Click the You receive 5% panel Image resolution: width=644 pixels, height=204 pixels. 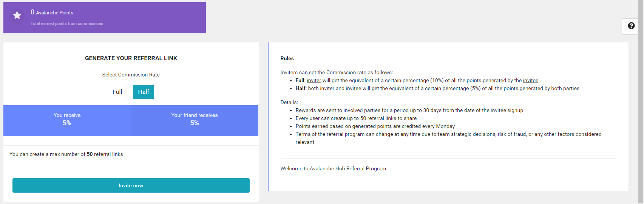[x=67, y=120]
